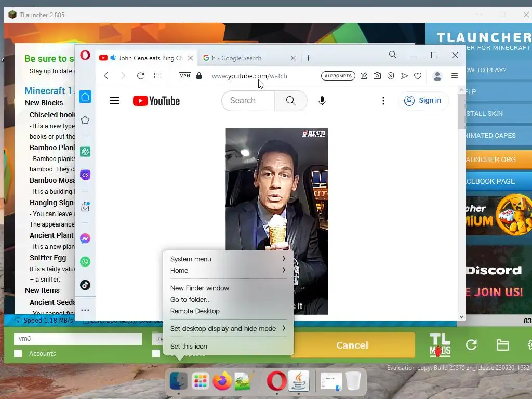
Task: Open sidebar three-dots more options
Action: (x=85, y=310)
